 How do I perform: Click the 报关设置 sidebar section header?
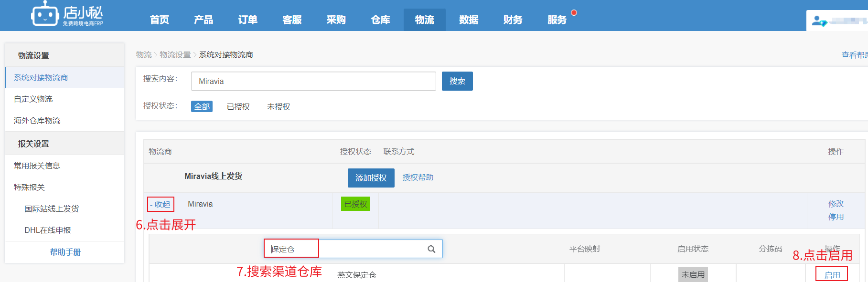point(33,144)
